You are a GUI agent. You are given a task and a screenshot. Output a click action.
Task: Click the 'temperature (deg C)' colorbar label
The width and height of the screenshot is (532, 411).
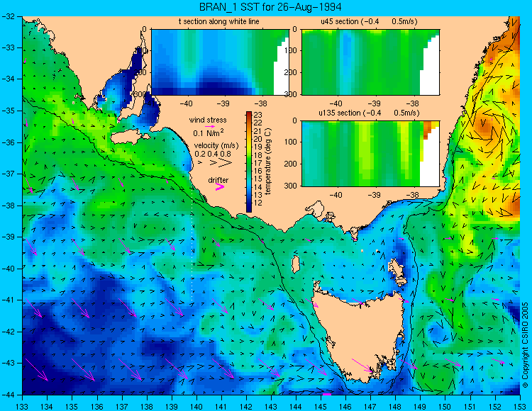(268, 162)
